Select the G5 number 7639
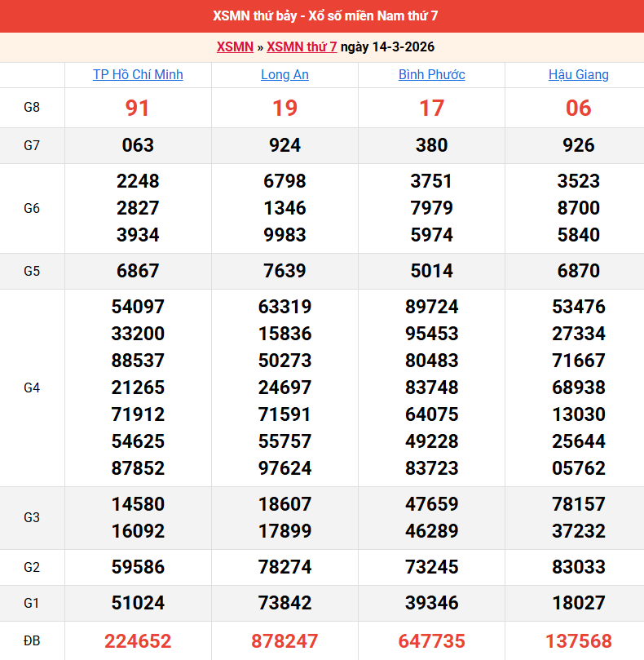Screen dimensions: 644x660 point(285,271)
